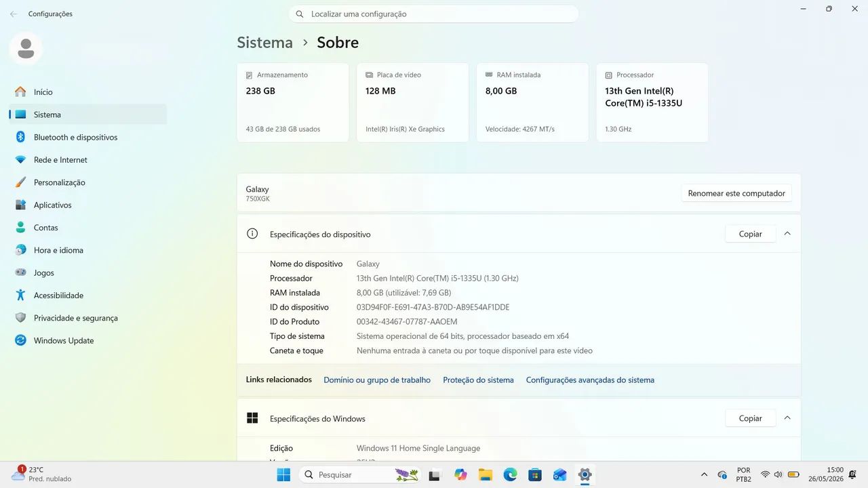Click the Contas person icon

(x=20, y=228)
